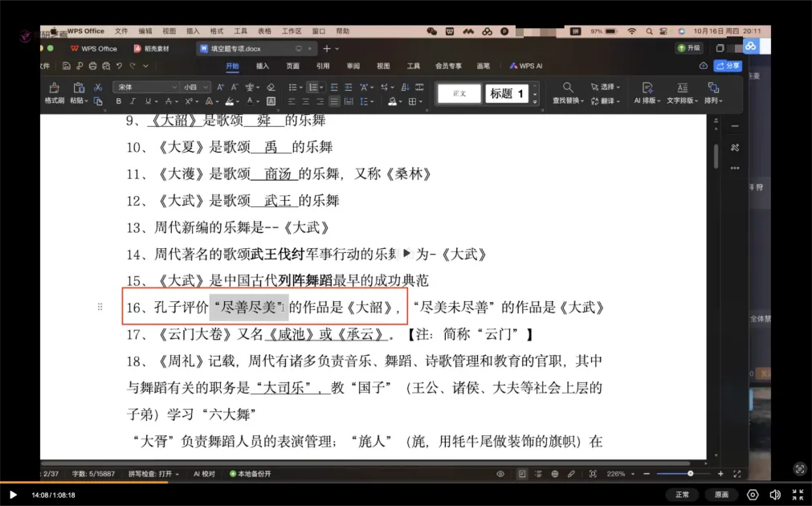Switch to the Review (审阅) ribbon tab
Screen dimensions: 812x506
click(353, 66)
